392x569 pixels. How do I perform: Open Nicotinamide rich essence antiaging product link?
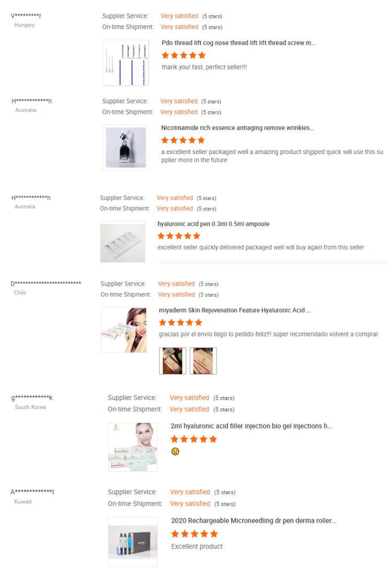(x=237, y=127)
